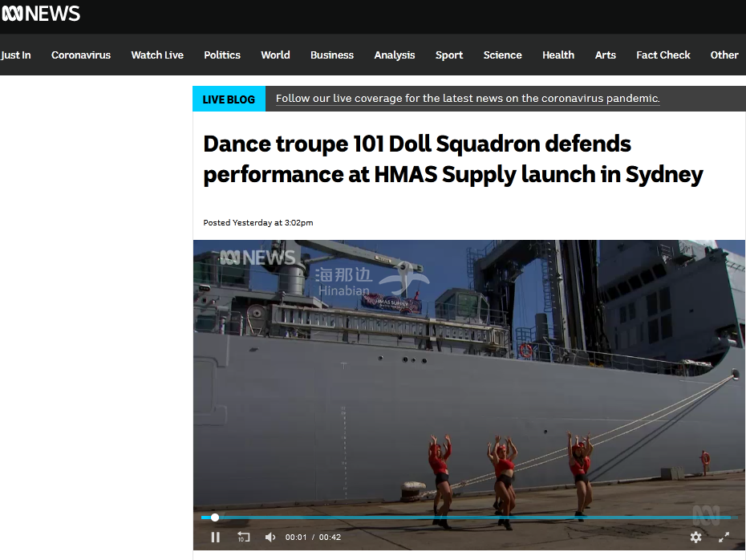Go to the Analysis section
This screenshot has width=746, height=560.
pyautogui.click(x=395, y=55)
